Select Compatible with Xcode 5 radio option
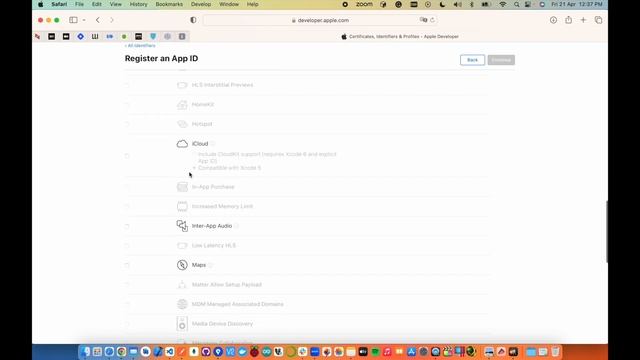Screen dimensions: 640x360 [194, 168]
